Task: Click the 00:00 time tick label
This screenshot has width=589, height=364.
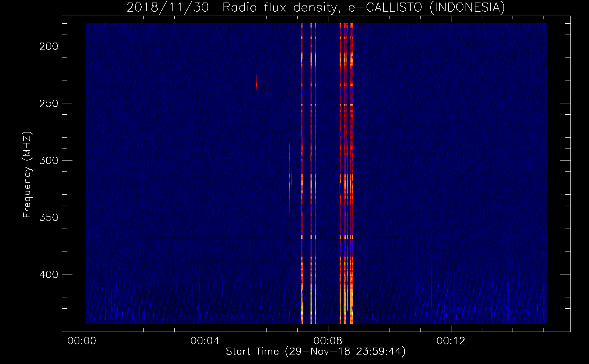Action: (x=82, y=341)
